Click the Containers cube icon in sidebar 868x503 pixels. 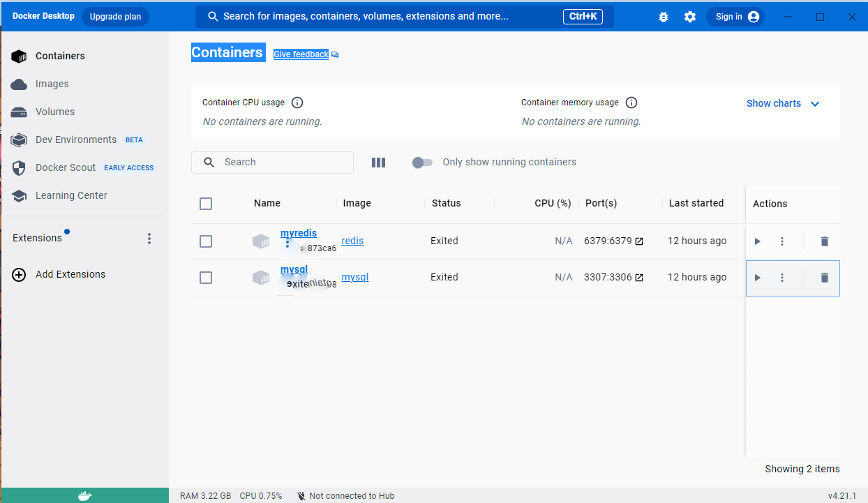[19, 56]
